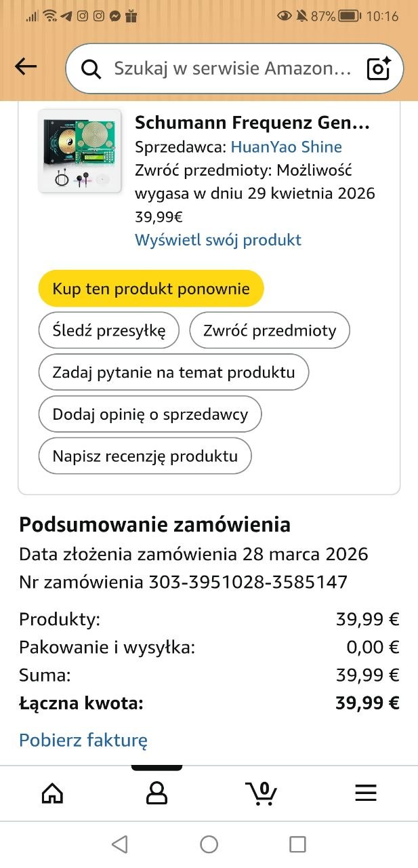
Task: Select the "Zwróć przedmioty" button
Action: pyautogui.click(x=270, y=331)
